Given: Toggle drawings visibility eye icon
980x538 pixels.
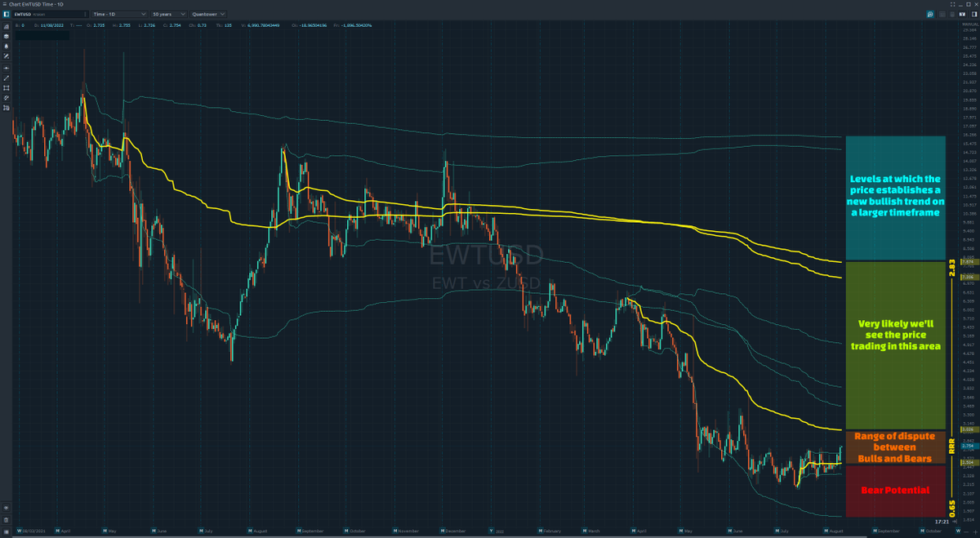Looking at the screenshot, I should [6, 508].
